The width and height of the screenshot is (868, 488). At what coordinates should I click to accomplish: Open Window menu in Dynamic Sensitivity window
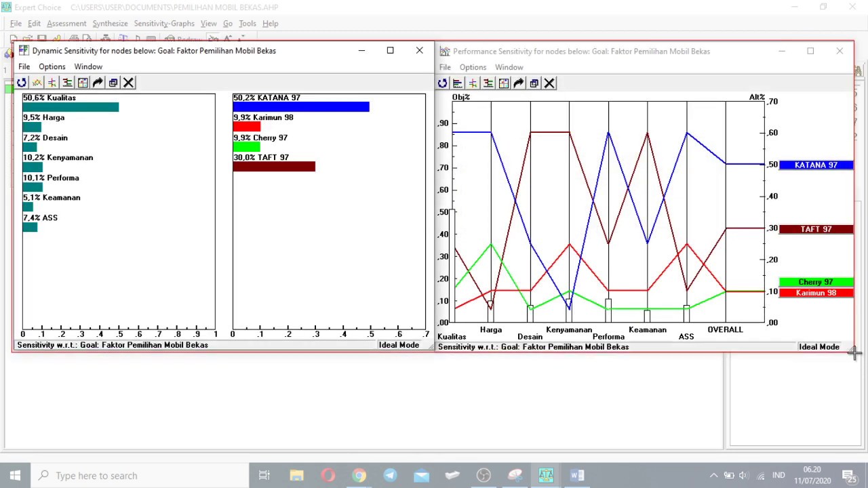tap(88, 66)
